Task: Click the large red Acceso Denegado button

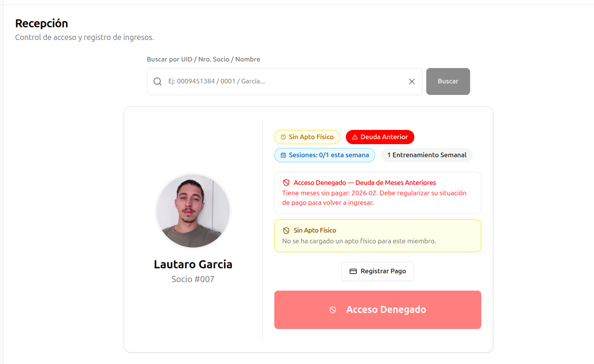Action: [x=377, y=310]
